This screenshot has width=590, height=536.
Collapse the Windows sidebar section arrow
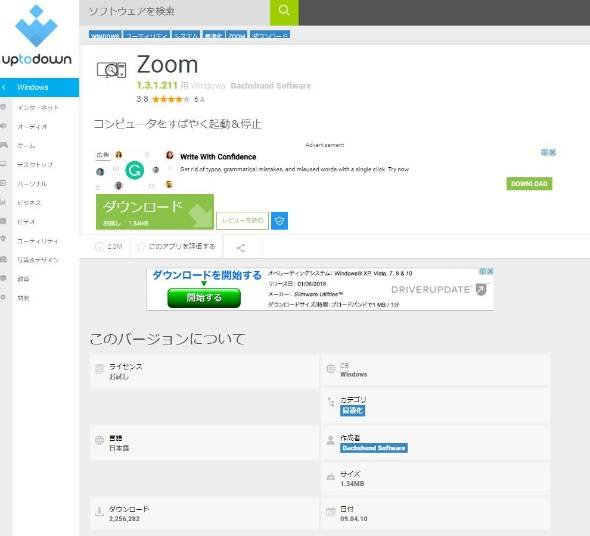(x=4, y=88)
